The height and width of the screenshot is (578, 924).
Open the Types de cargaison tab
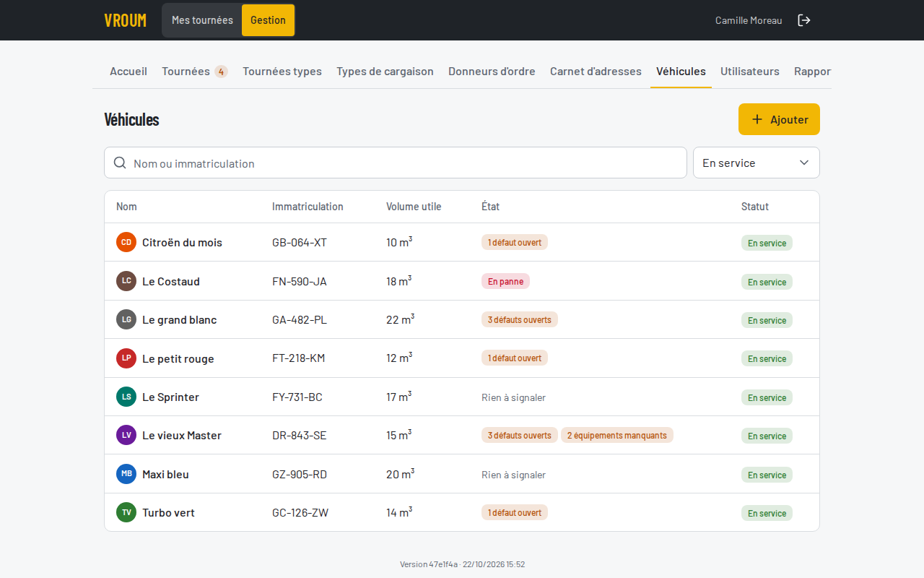pos(385,72)
